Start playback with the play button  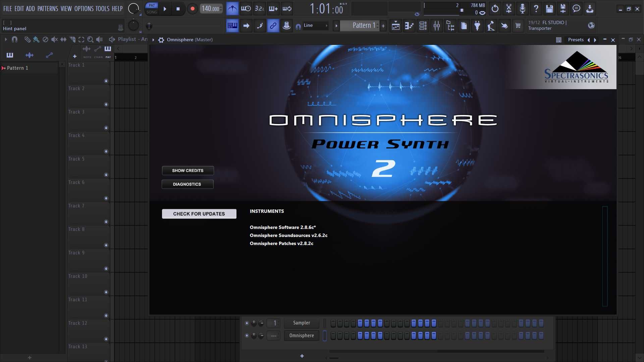click(x=165, y=9)
